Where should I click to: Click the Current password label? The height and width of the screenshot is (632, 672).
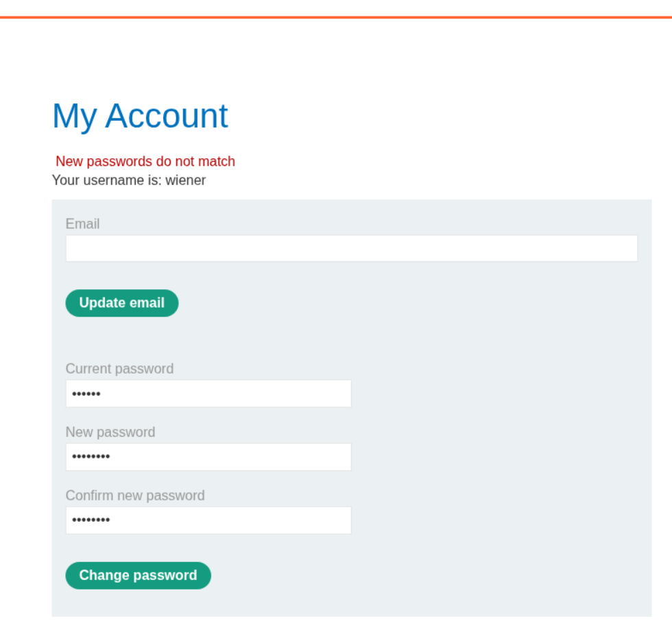click(x=119, y=369)
